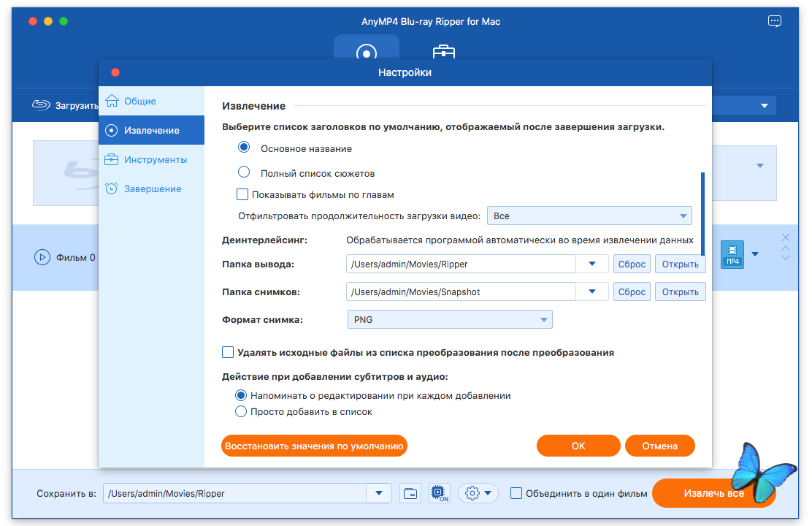The image size is (812, 526).
Task: Enable Показывать фильмы по главам checkbox
Action: point(243,194)
